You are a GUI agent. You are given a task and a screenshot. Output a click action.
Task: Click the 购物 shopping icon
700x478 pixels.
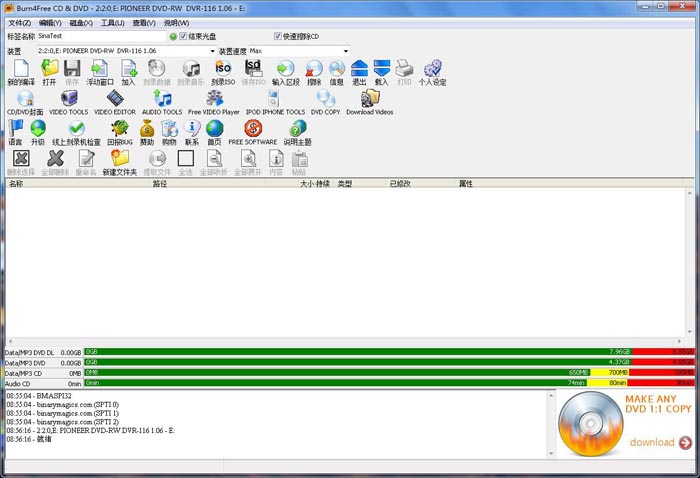coord(169,133)
